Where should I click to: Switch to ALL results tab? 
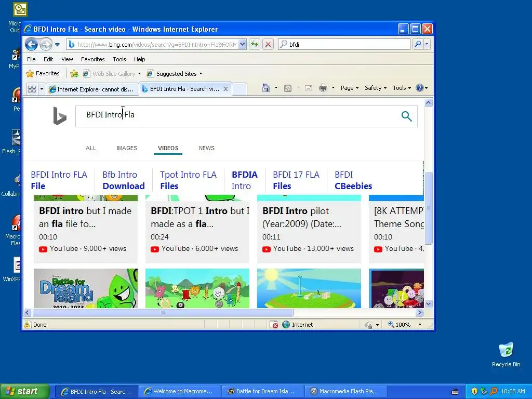point(90,148)
